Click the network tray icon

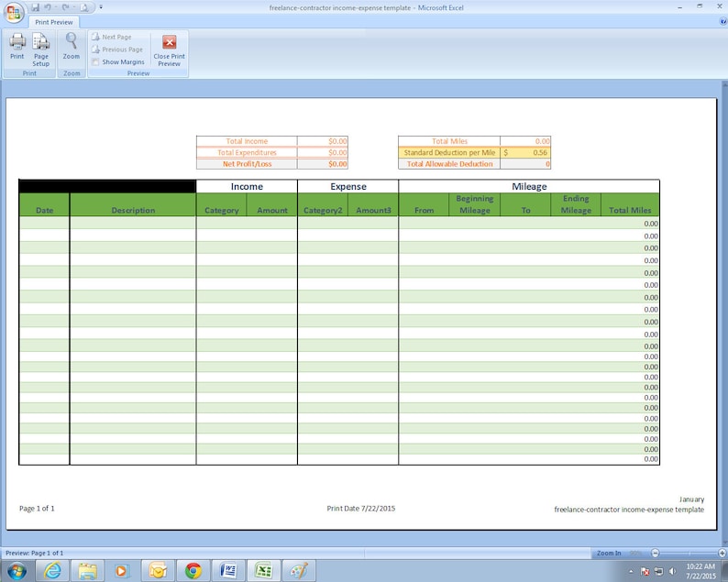(x=659, y=571)
